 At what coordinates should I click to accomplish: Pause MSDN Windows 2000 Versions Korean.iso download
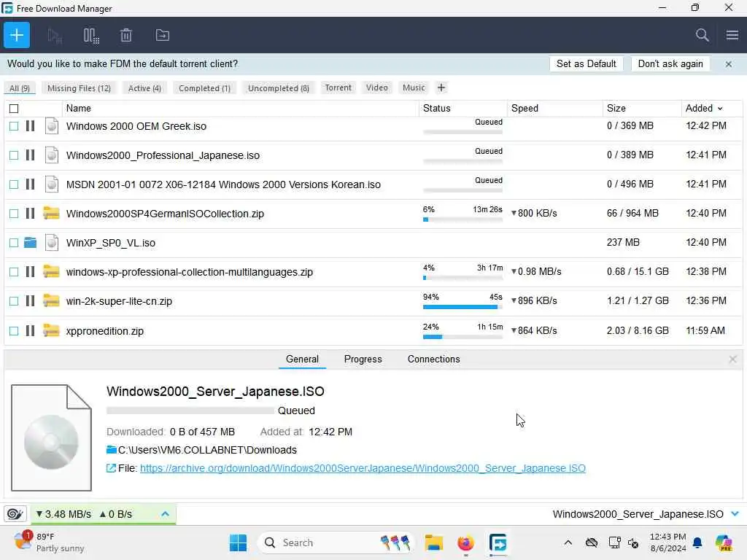coord(30,184)
